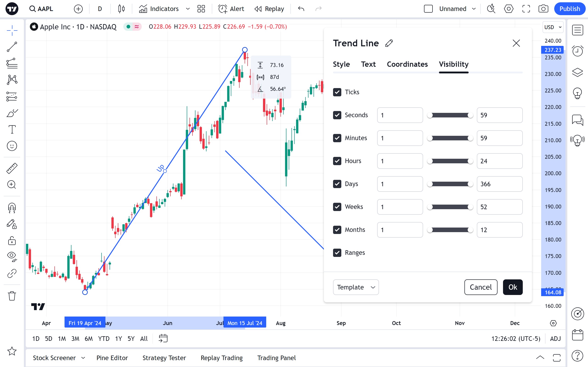This screenshot has height=367, width=588.
Task: Click the Cancel button
Action: pyautogui.click(x=480, y=287)
